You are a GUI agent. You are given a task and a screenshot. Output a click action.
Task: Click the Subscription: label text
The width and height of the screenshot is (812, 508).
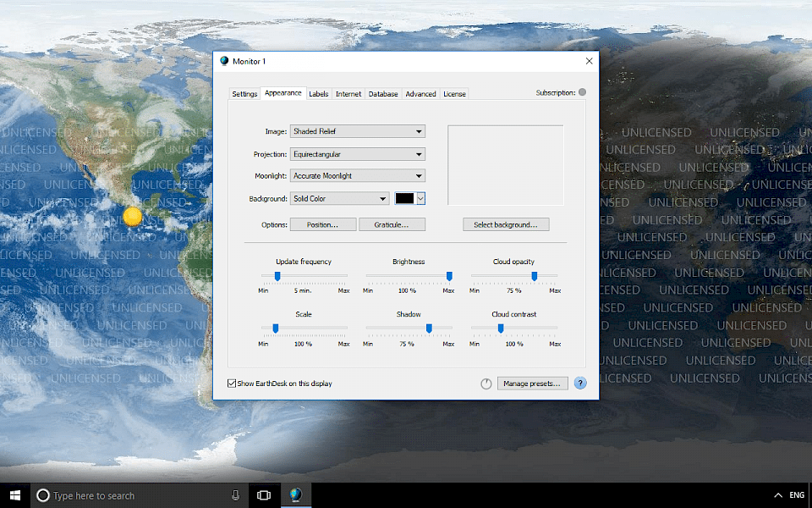(x=556, y=93)
